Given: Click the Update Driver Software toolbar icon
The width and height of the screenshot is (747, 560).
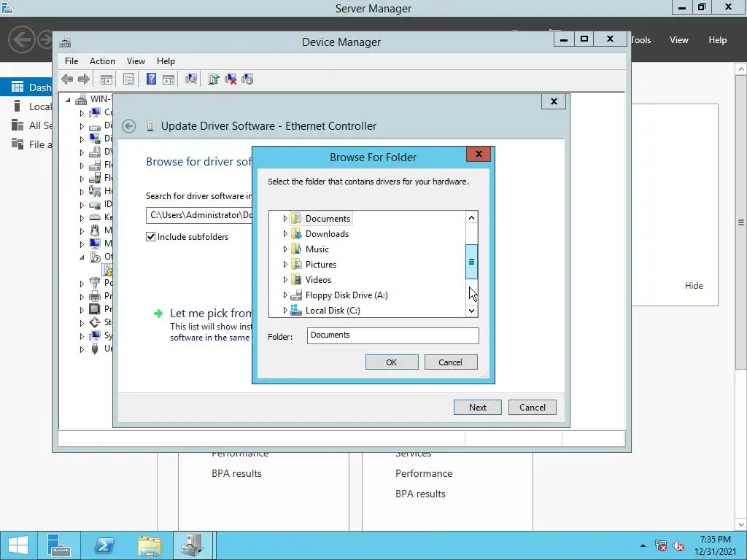Looking at the screenshot, I should pyautogui.click(x=214, y=79).
